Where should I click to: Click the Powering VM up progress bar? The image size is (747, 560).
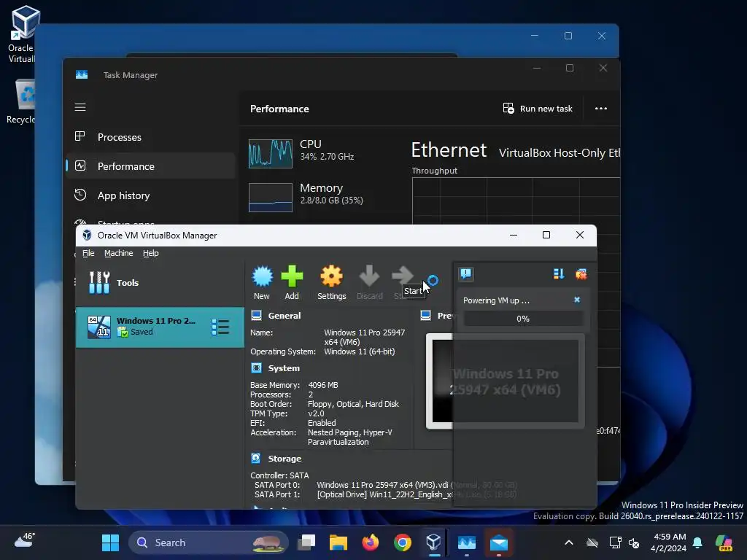[523, 319]
